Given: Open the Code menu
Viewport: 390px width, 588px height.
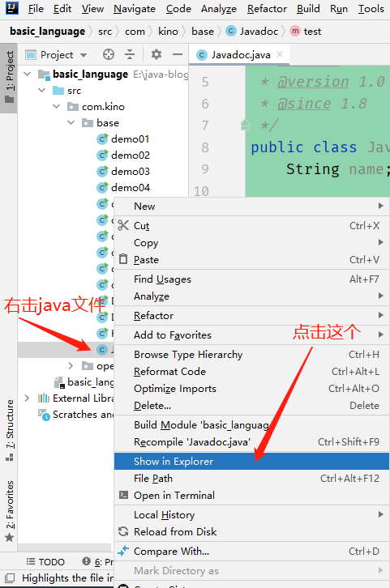Looking at the screenshot, I should pos(178,9).
